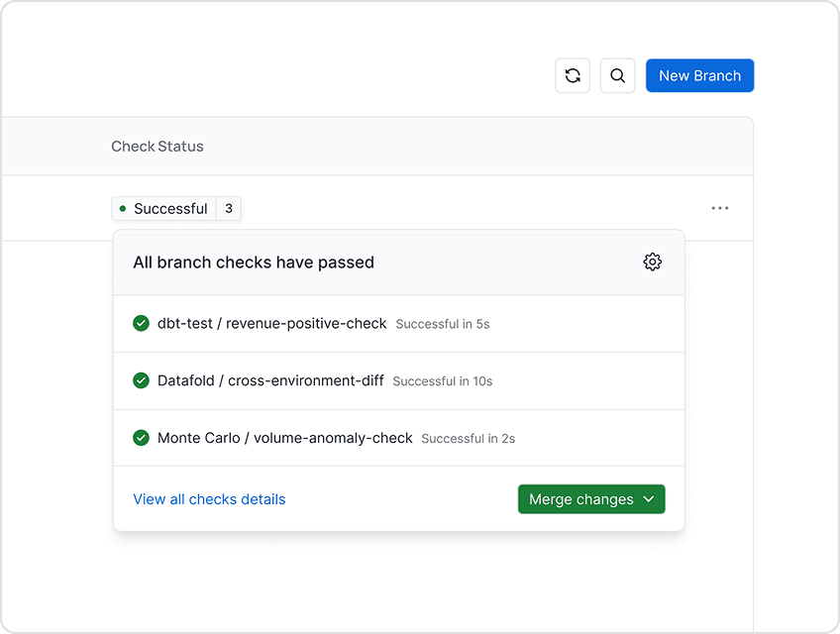Click the green checkmark beside revenue-positive-check
The height and width of the screenshot is (634, 840).
tap(141, 323)
